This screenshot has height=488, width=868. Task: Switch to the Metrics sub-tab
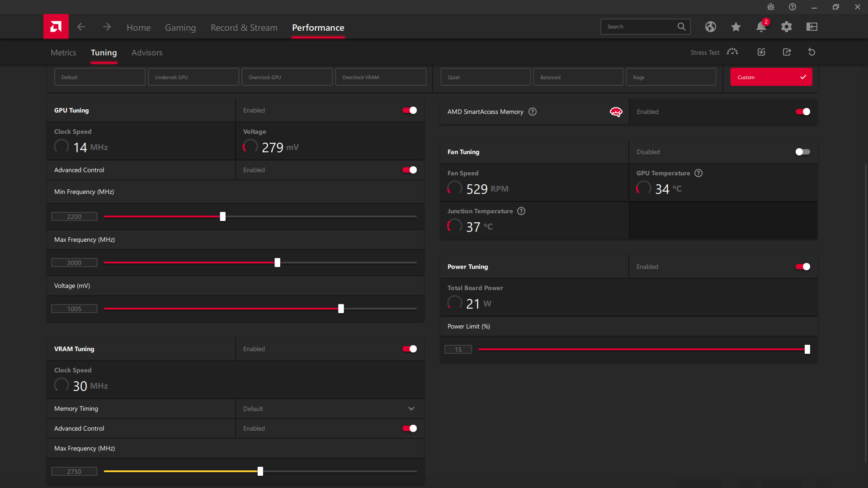pyautogui.click(x=63, y=52)
